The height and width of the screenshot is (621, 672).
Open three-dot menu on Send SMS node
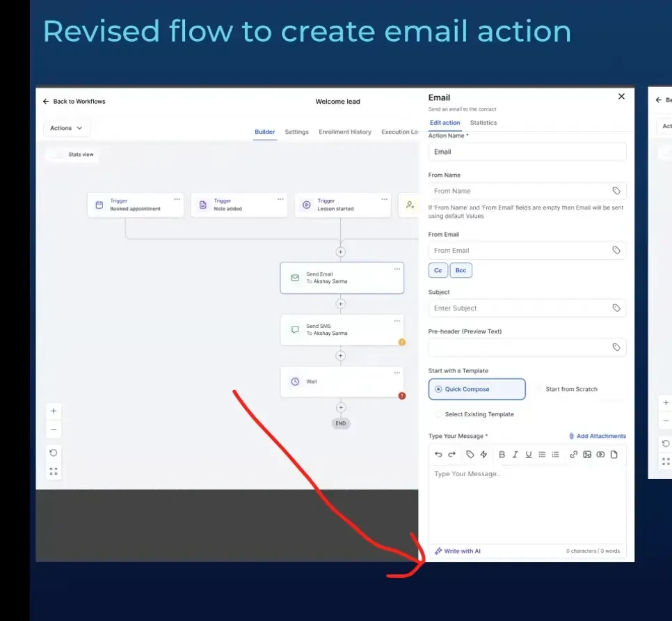pos(397,321)
